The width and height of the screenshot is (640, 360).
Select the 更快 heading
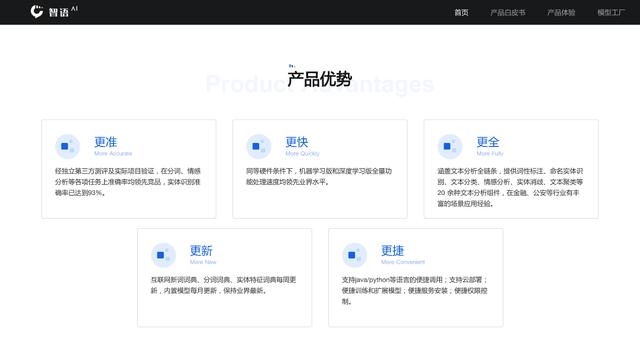click(297, 142)
